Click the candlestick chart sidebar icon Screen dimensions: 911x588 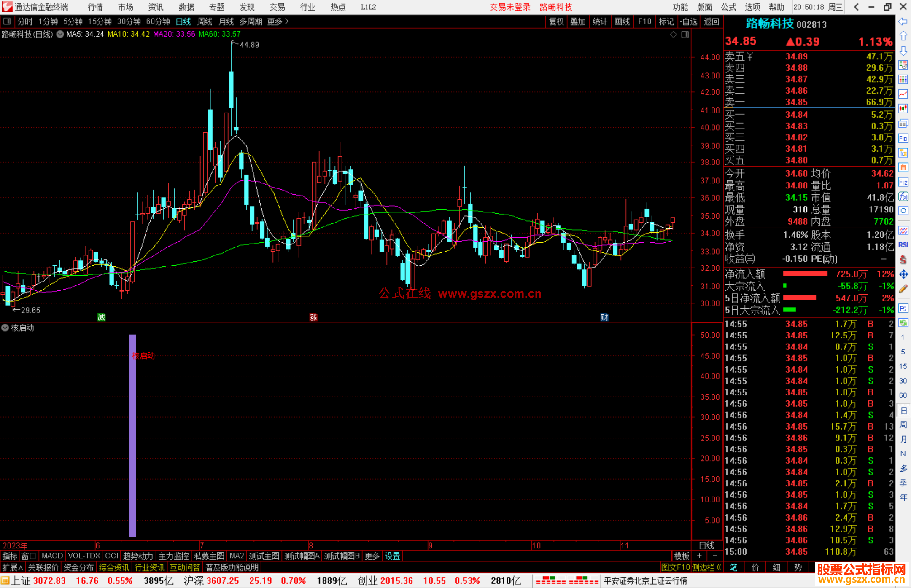903,109
